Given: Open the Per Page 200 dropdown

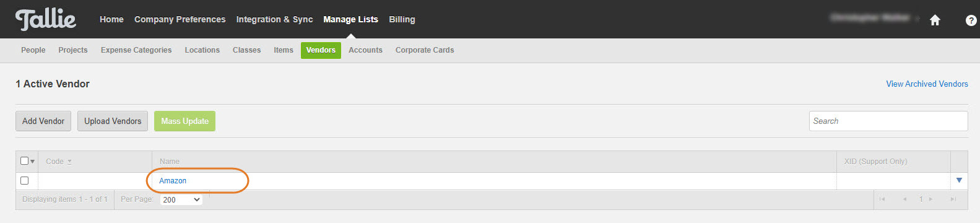Looking at the screenshot, I should (181, 199).
